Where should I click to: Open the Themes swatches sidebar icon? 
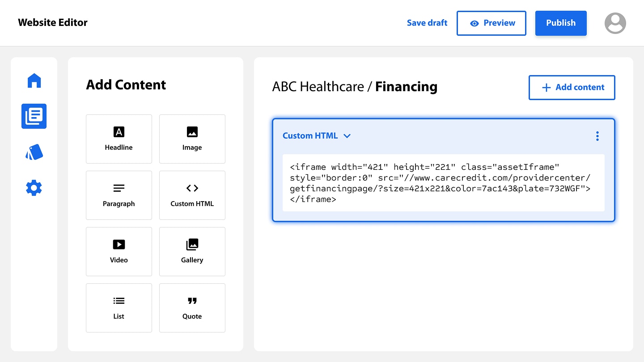point(34,152)
